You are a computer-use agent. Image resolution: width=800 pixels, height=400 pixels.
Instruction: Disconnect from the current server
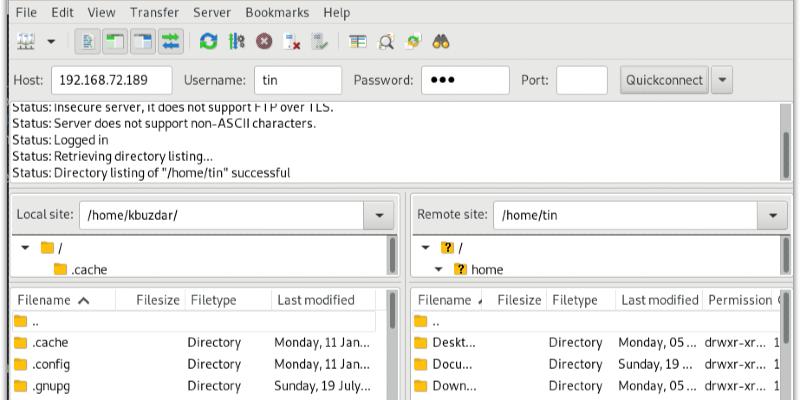pos(292,42)
